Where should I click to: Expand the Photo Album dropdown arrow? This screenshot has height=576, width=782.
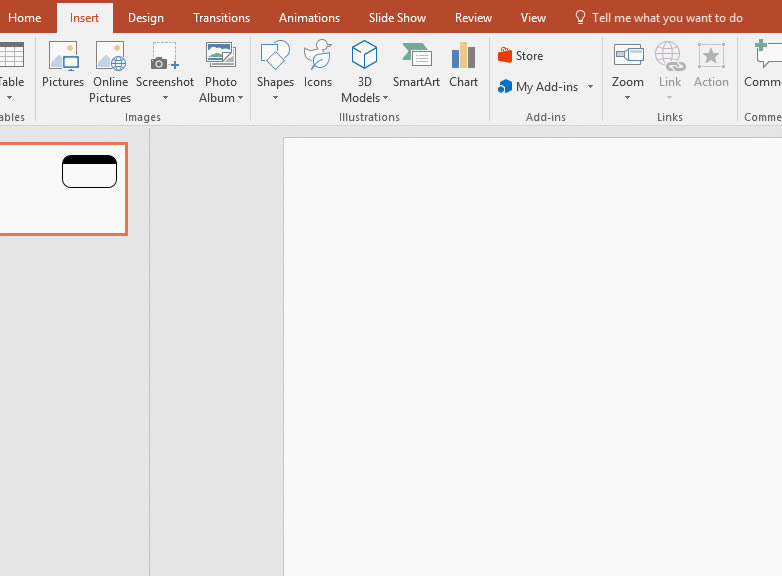[x=240, y=98]
